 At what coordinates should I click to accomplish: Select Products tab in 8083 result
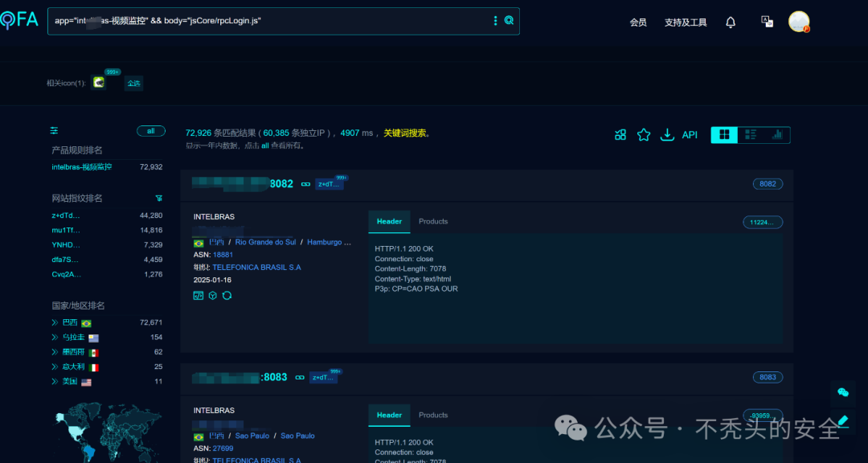pos(433,416)
